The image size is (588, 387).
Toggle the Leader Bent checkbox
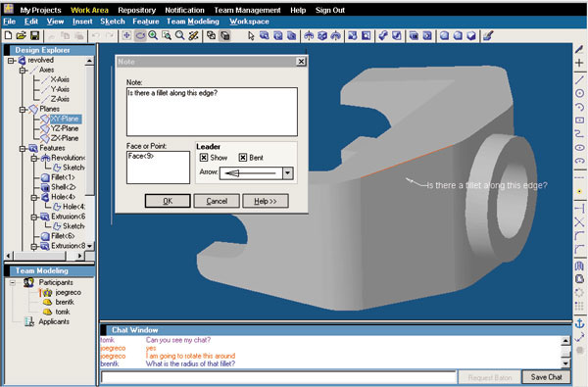(243, 158)
